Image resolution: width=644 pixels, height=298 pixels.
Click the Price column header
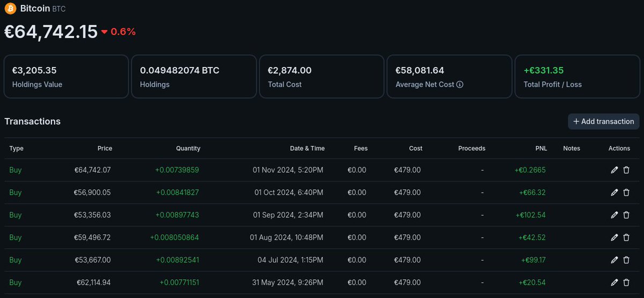[x=105, y=148]
